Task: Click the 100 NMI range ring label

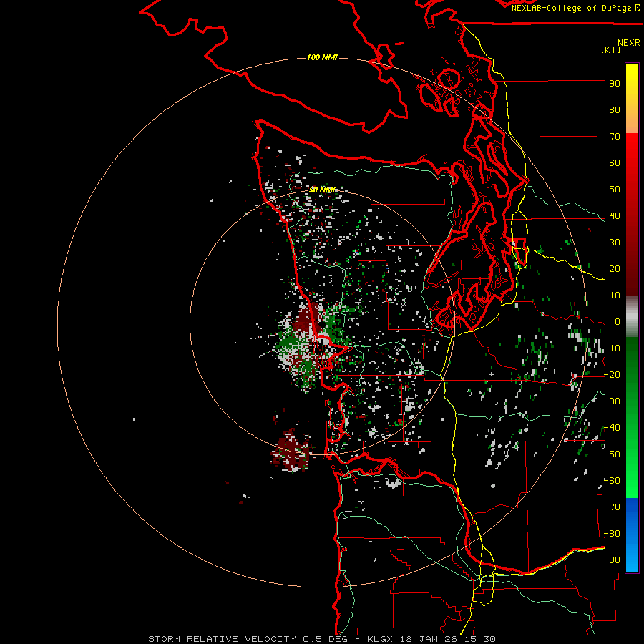Action: click(x=322, y=57)
